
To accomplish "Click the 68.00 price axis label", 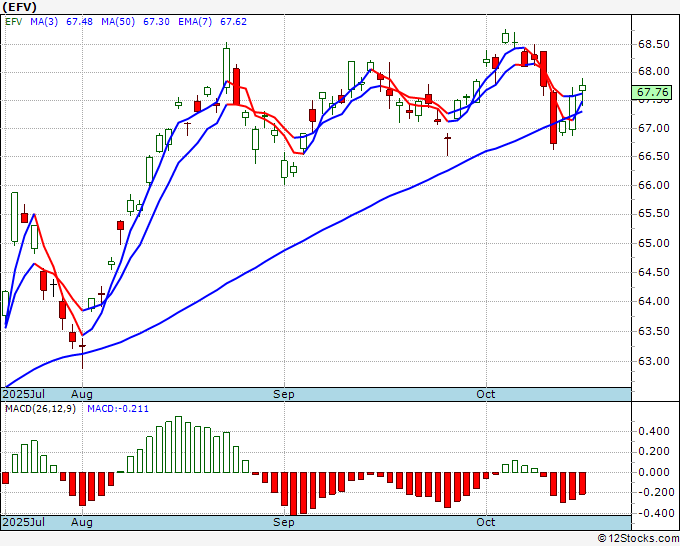I will tap(653, 72).
